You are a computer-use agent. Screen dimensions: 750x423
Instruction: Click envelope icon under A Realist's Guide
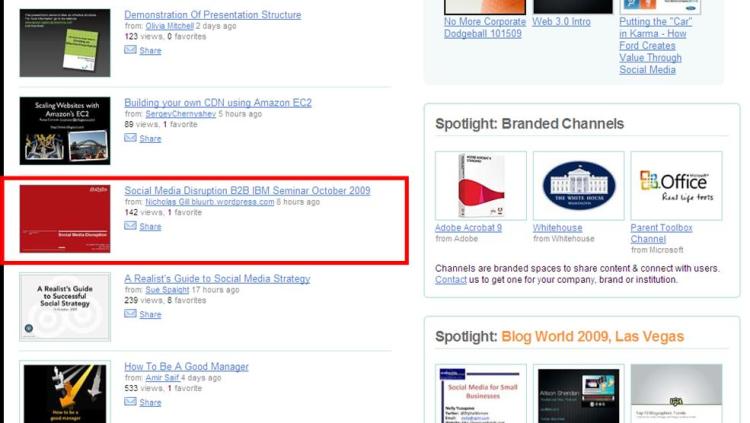(130, 314)
